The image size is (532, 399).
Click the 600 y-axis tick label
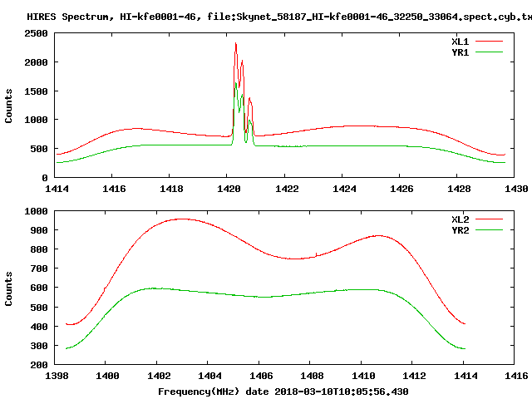coord(39,288)
